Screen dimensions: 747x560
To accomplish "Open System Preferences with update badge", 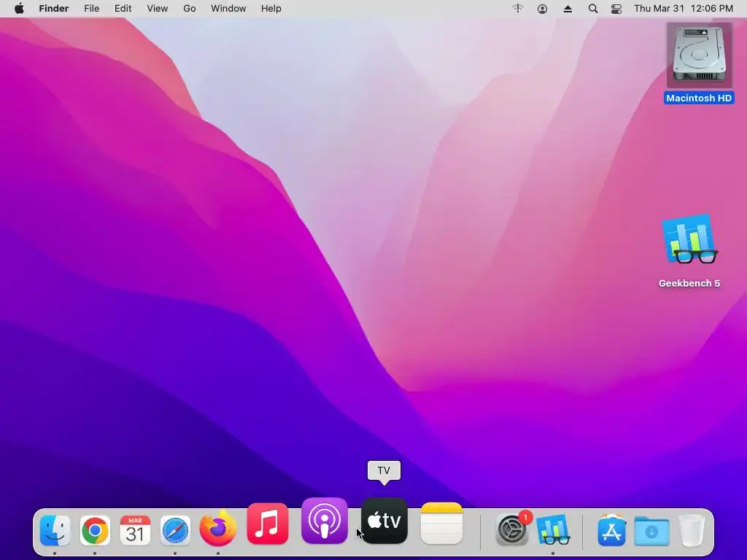I will pos(513,530).
